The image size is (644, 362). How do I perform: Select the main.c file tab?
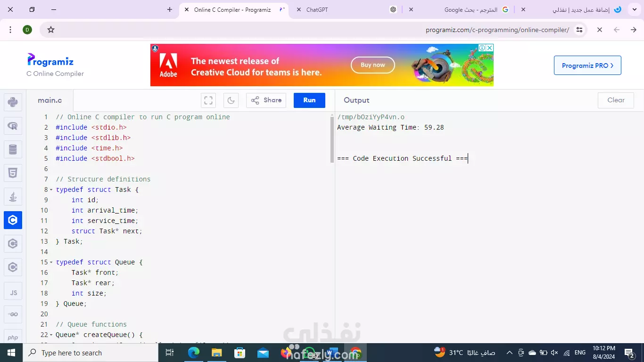tap(50, 100)
